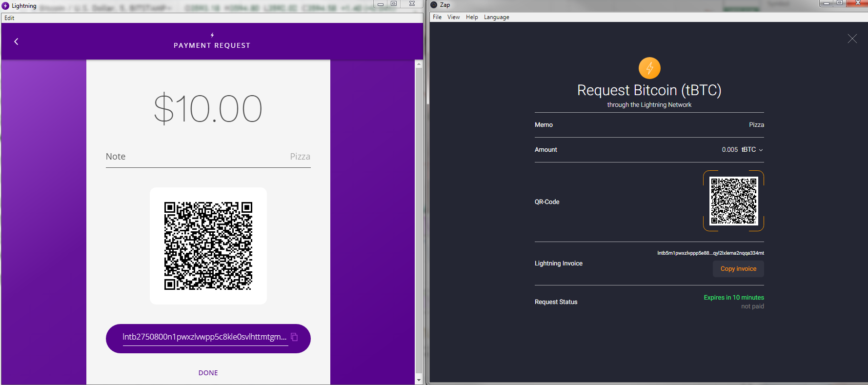The width and height of the screenshot is (868, 385).
Task: Copy the invoice via the clipboard icon
Action: [294, 337]
